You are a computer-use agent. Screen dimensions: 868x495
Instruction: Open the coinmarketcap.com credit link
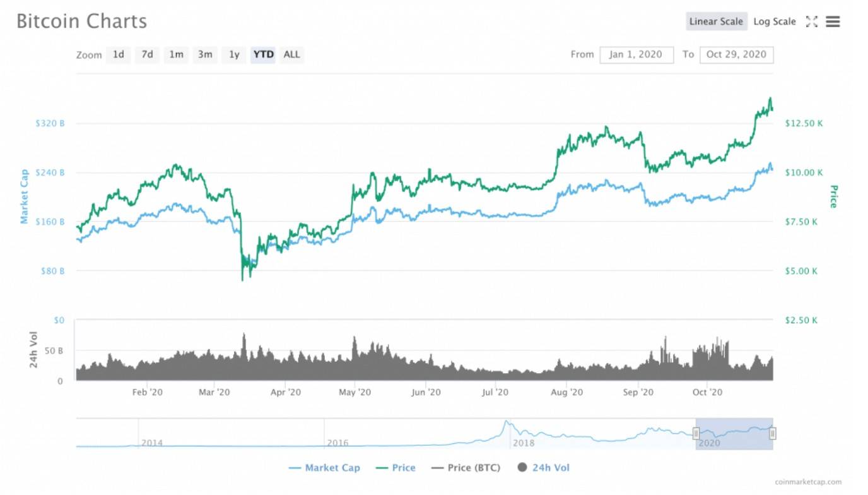tap(808, 482)
